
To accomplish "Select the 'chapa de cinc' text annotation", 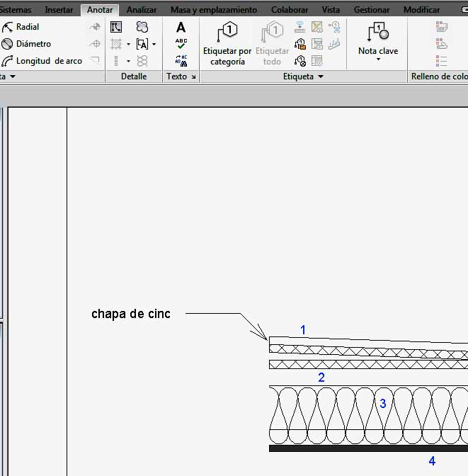I will click(131, 314).
